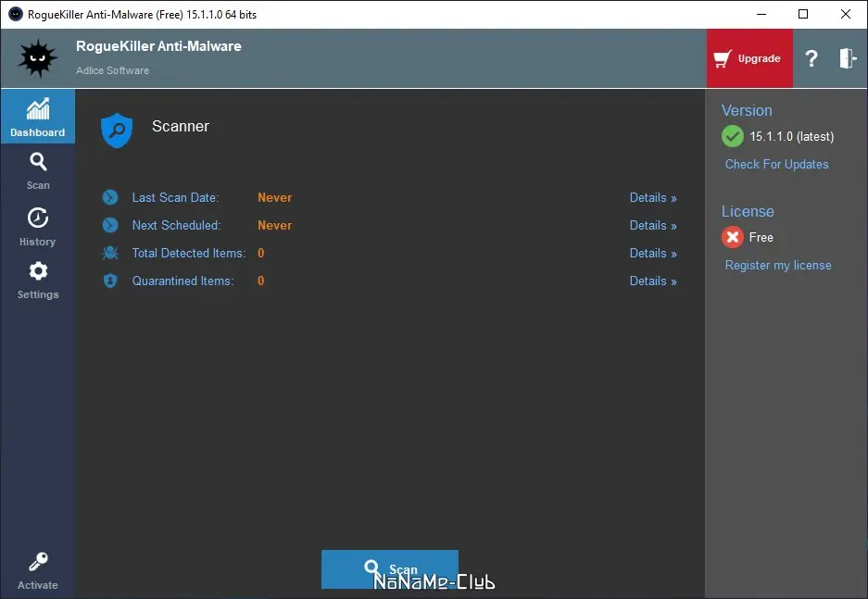Open the Dashboard tab in sidebar
Image resolution: width=868 pixels, height=599 pixels.
pyautogui.click(x=38, y=116)
